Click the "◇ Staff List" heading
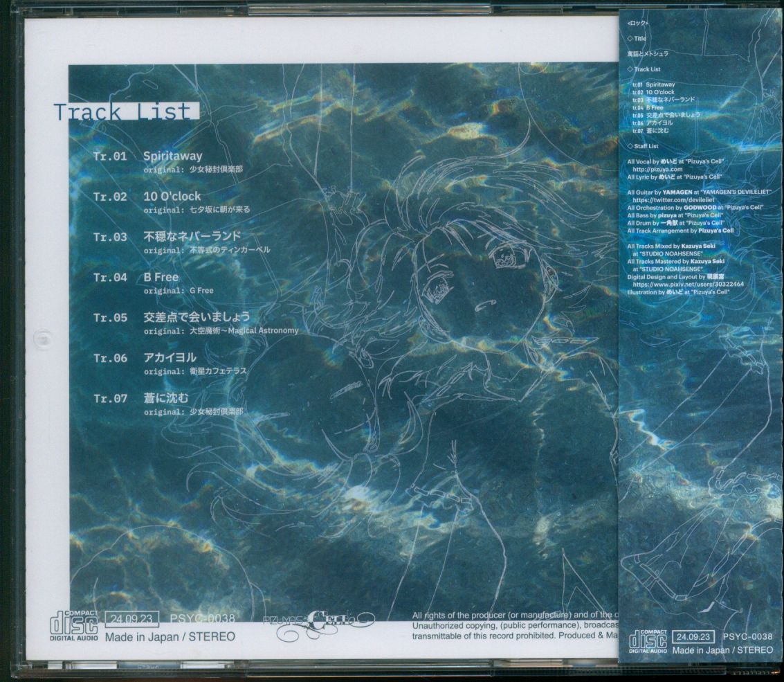The width and height of the screenshot is (784, 682). [x=643, y=146]
